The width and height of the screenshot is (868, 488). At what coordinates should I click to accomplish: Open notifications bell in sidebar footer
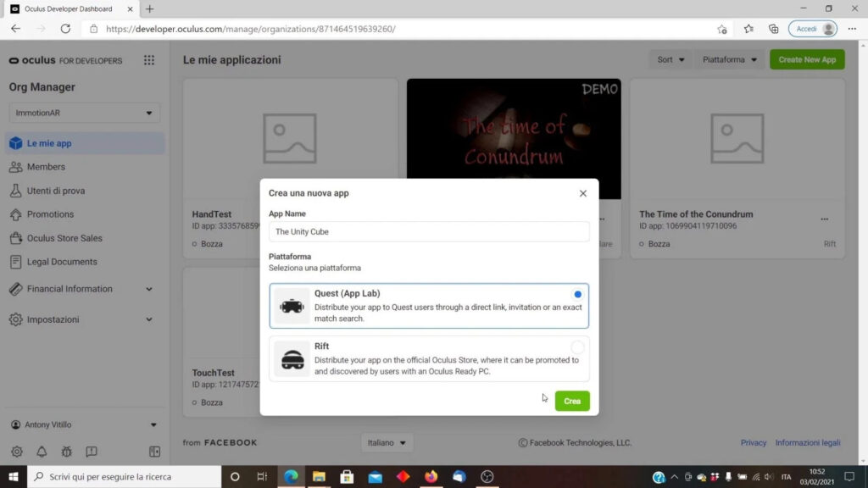[42, 452]
